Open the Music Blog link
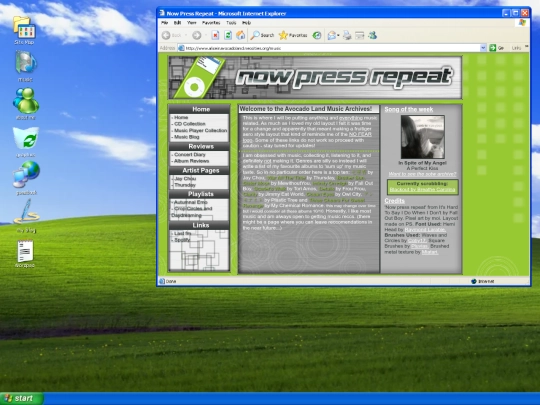 [x=186, y=137]
